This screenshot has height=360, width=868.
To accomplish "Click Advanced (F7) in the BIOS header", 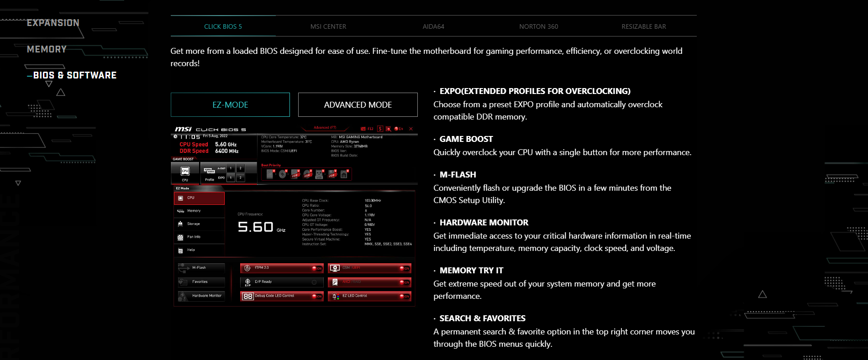I will 325,128.
